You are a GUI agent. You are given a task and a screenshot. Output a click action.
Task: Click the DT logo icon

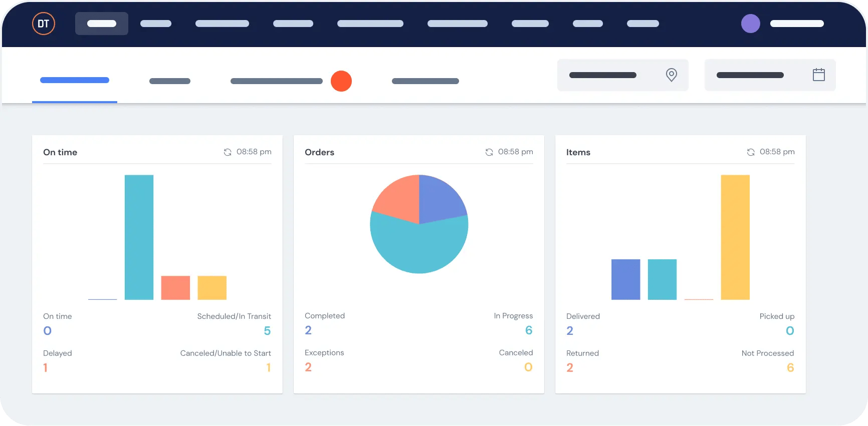[44, 24]
